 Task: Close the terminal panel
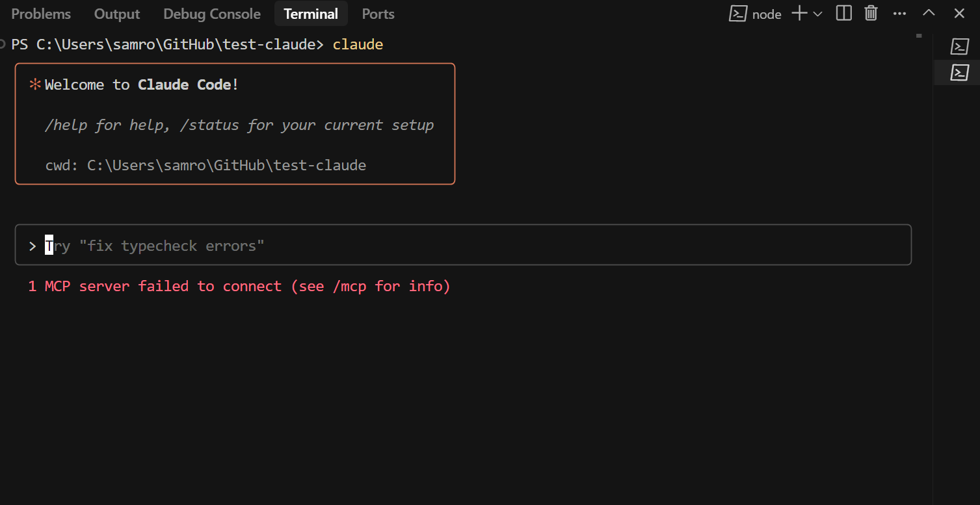click(x=959, y=13)
